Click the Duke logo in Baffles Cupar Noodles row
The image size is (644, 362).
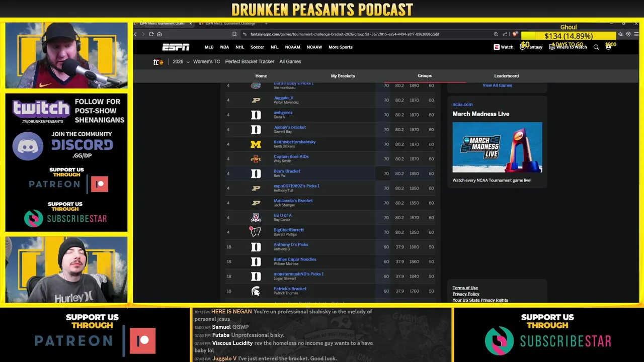256,261
